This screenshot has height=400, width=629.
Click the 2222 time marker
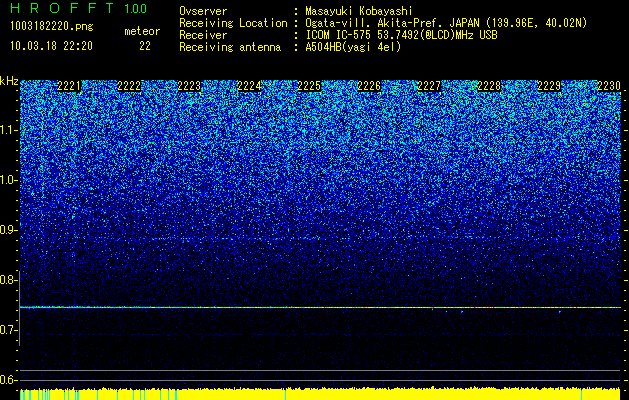(129, 86)
